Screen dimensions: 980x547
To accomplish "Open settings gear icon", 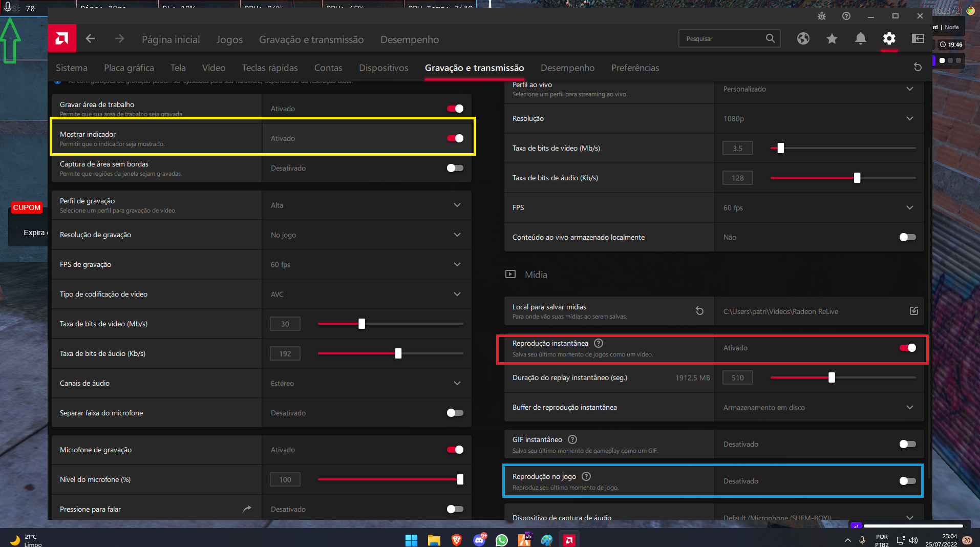I will coord(889,38).
